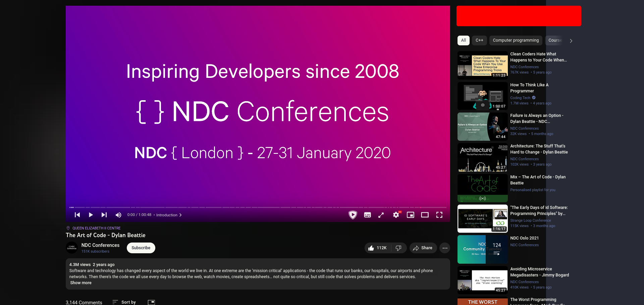Expand description with Show more
This screenshot has height=305, width=644.
[81, 283]
